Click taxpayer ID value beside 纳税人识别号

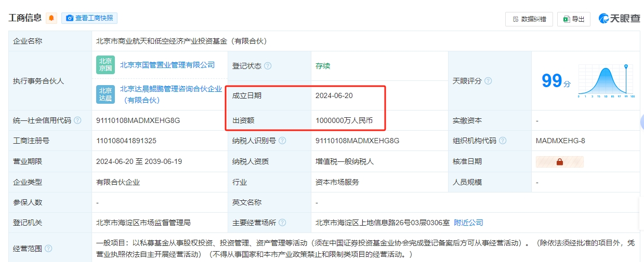click(357, 141)
